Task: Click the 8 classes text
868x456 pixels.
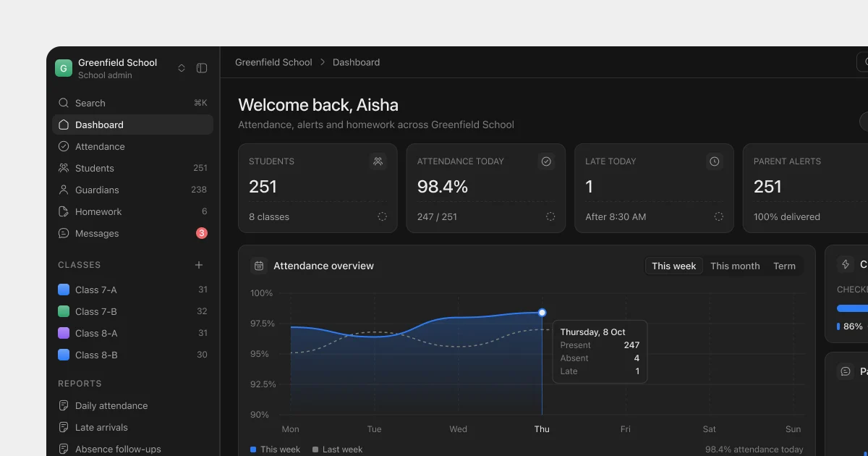Action: (x=269, y=216)
